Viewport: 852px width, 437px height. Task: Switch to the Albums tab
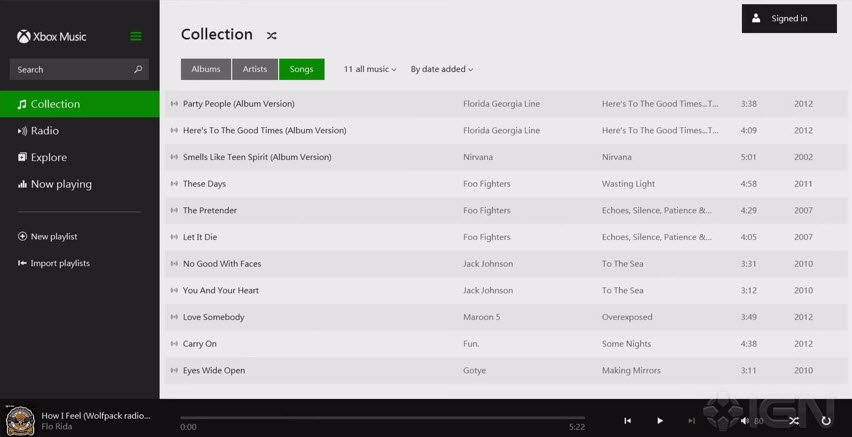pos(206,69)
